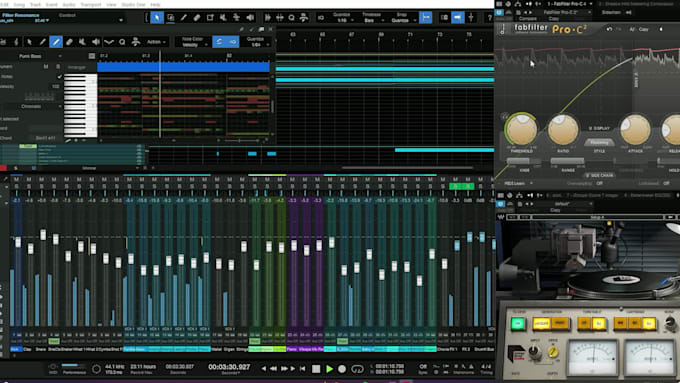The height and width of the screenshot is (383, 680).
Task: Open MIDI Learn in Pro-C 2
Action: tap(515, 183)
